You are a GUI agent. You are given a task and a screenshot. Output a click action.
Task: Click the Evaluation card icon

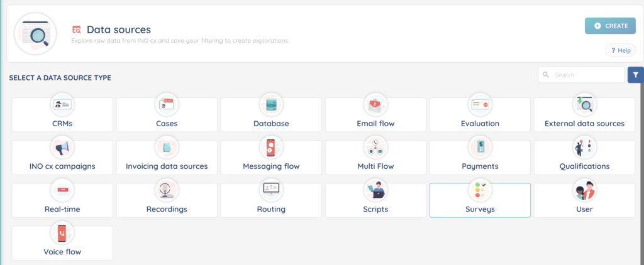[480, 104]
